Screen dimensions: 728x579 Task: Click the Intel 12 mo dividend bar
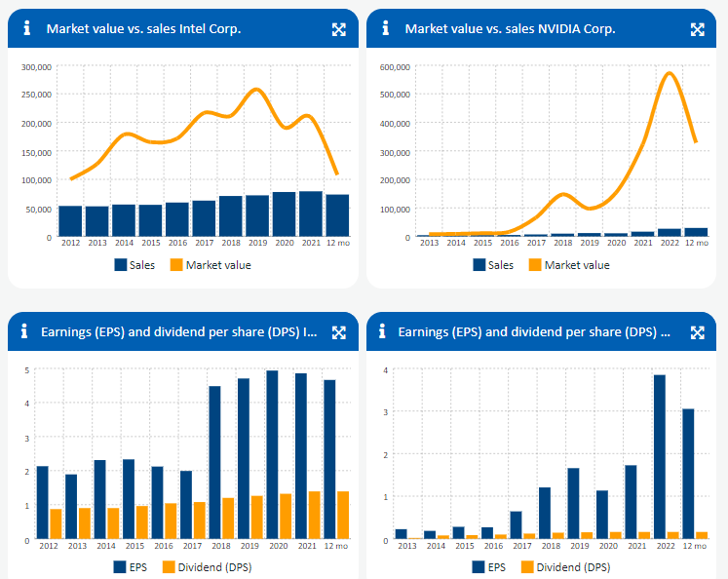point(343,515)
